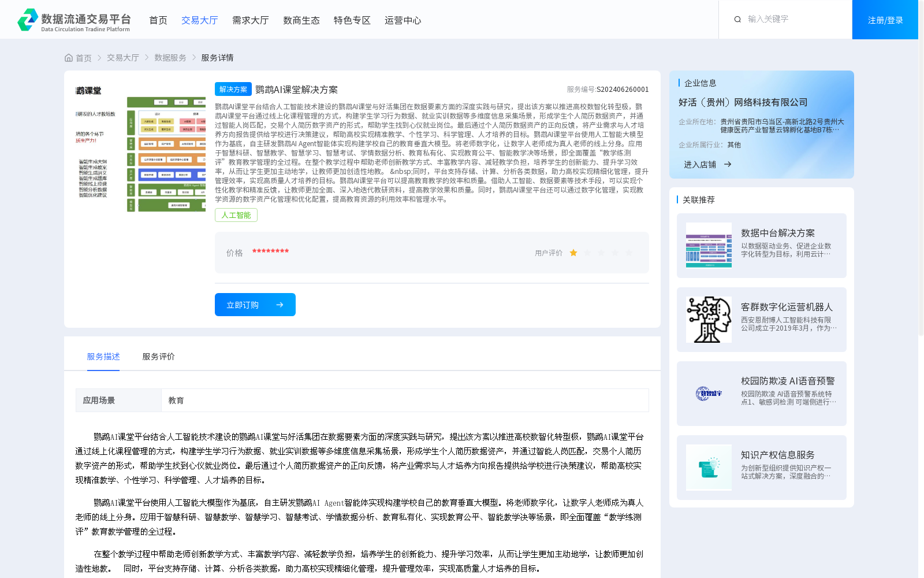The image size is (924, 578).
Task: Click the platform logo icon
Action: coord(28,20)
